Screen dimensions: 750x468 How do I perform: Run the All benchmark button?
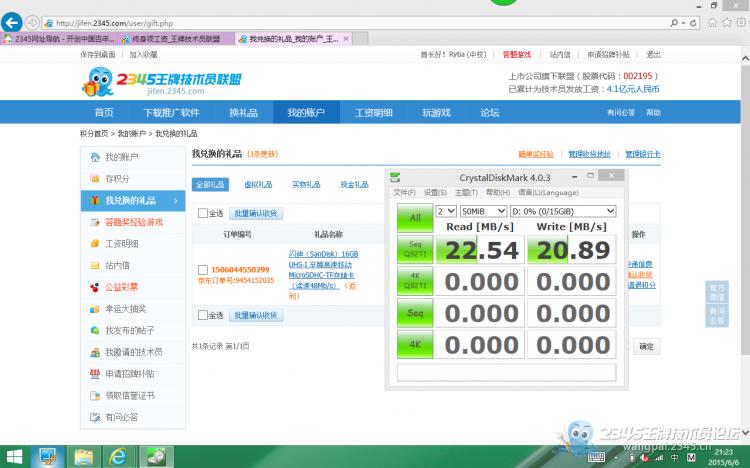415,218
